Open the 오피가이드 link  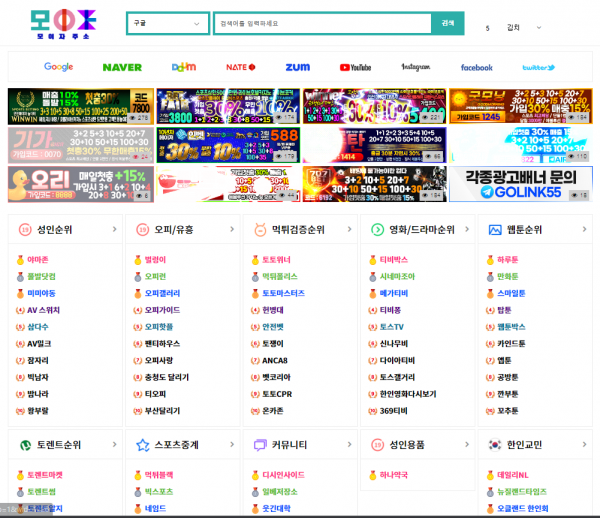(162, 310)
